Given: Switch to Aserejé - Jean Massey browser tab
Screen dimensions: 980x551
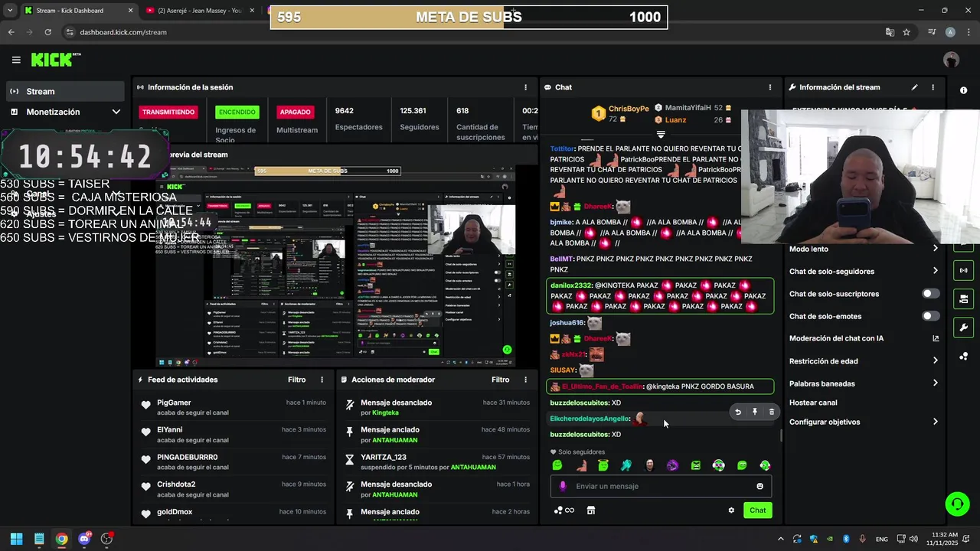Looking at the screenshot, I should (x=201, y=11).
